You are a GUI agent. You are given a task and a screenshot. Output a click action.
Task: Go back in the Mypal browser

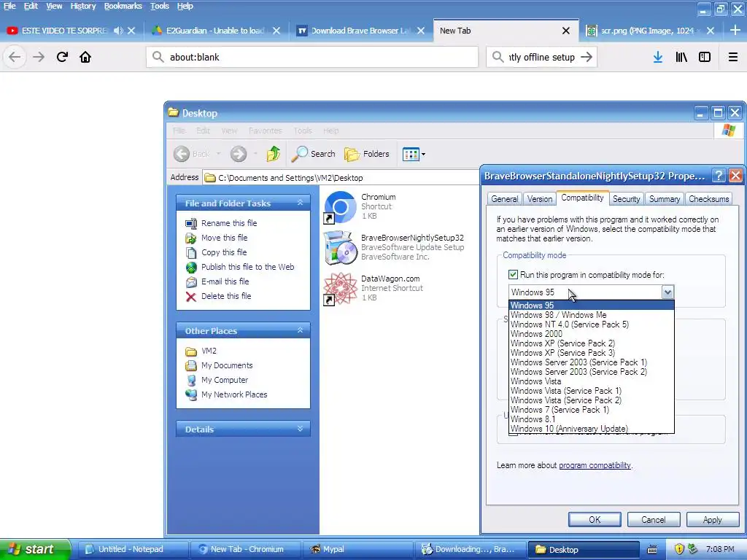(15, 57)
